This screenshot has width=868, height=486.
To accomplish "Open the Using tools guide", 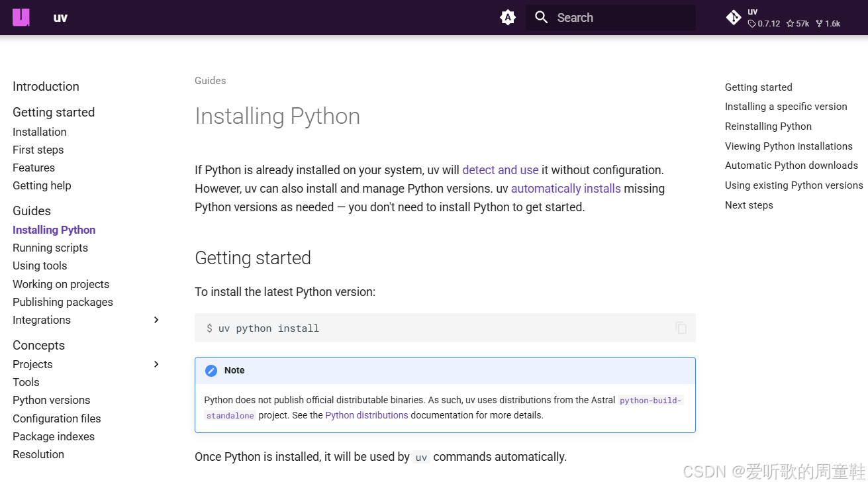I will coord(40,266).
